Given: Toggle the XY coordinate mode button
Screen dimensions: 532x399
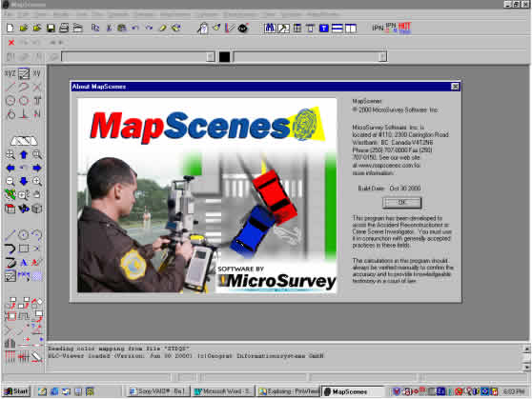Looking at the screenshot, I should tap(36, 73).
